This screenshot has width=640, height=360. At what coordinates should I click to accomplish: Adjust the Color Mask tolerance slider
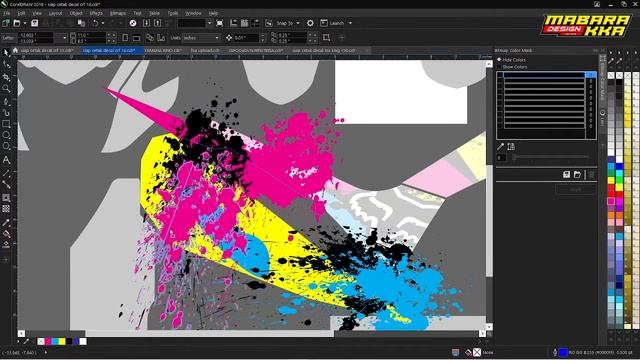(551, 157)
